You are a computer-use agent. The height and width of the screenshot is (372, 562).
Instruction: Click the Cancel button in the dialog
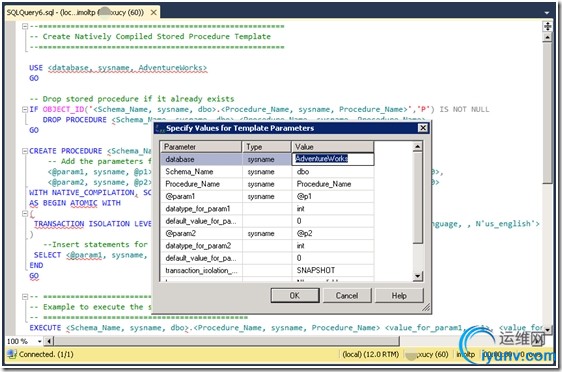click(x=347, y=296)
